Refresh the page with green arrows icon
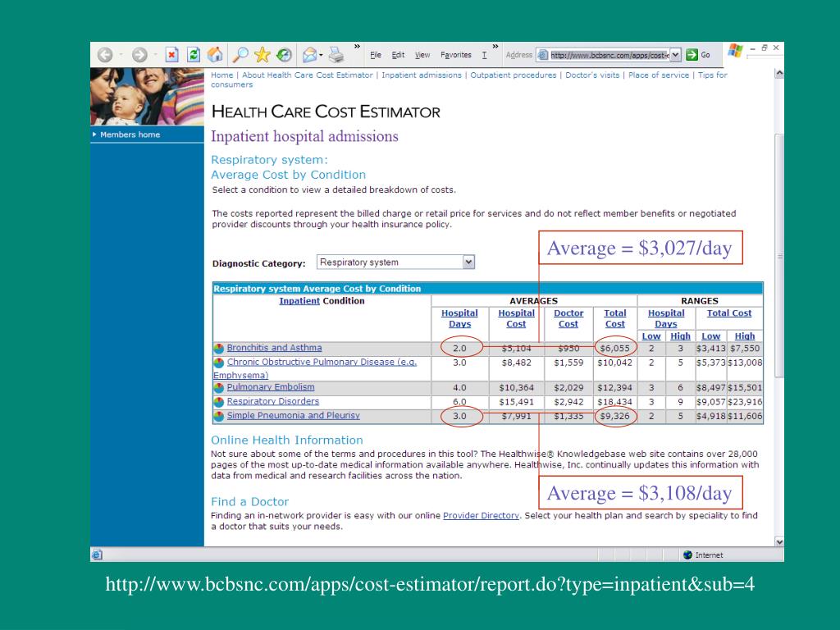840x630 pixels. coord(194,55)
